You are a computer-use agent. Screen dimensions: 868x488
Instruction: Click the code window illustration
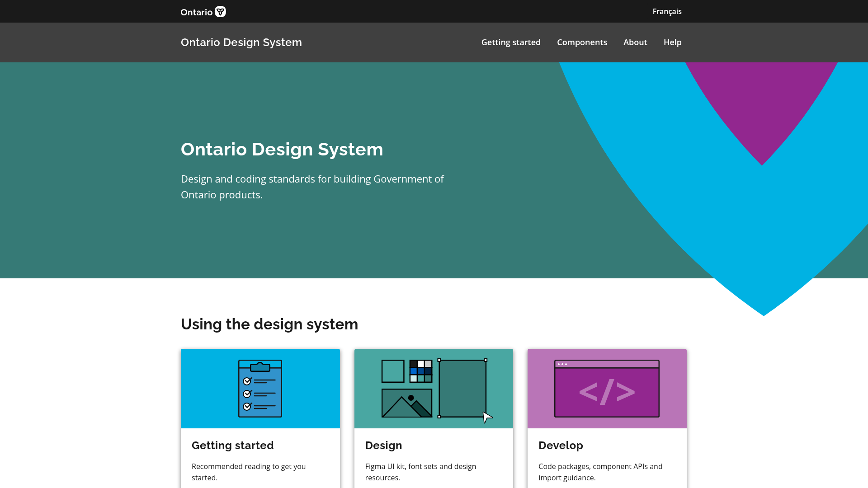coord(607,389)
